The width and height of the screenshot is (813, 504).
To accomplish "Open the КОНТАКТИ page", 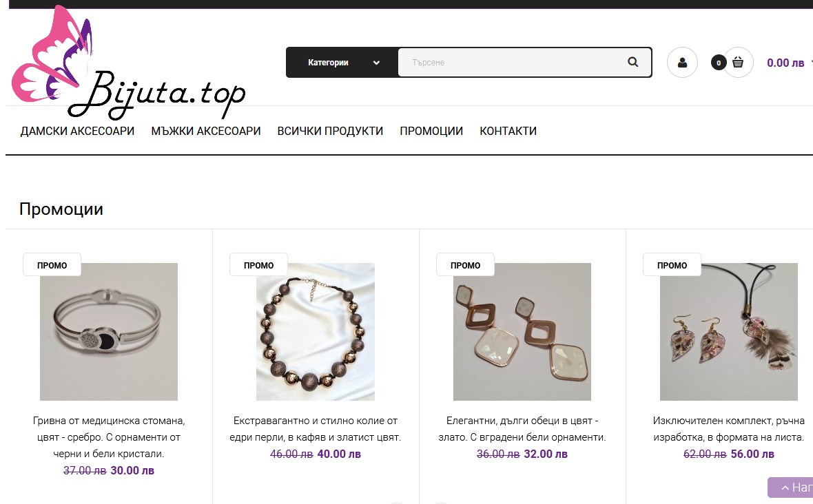I will pos(508,131).
